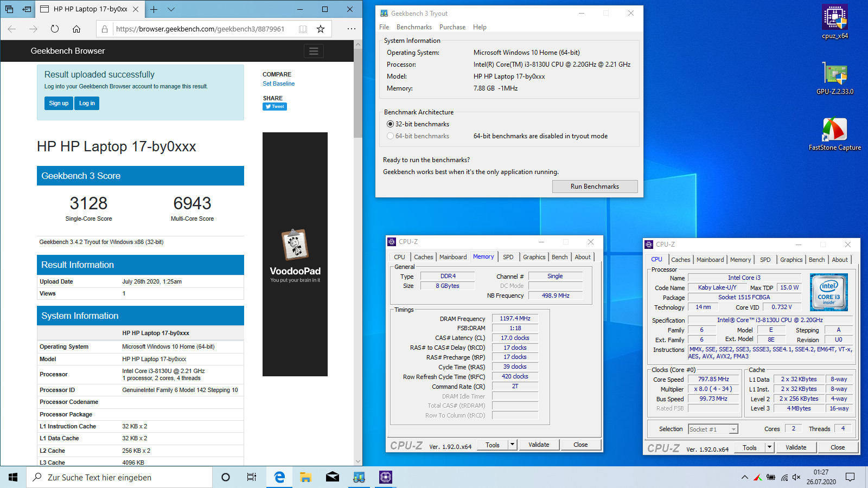Open Tools dropdown arrow in Memory CPU-Z

pos(512,445)
